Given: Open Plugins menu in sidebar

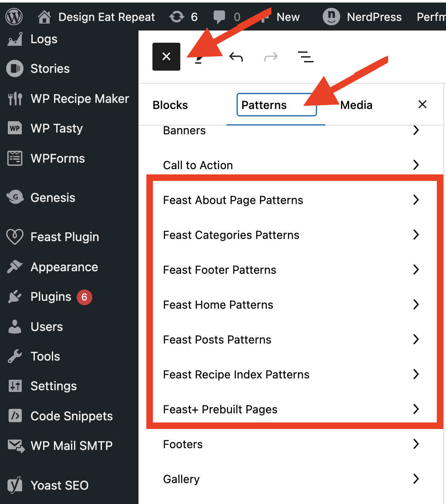Looking at the screenshot, I should [51, 297].
